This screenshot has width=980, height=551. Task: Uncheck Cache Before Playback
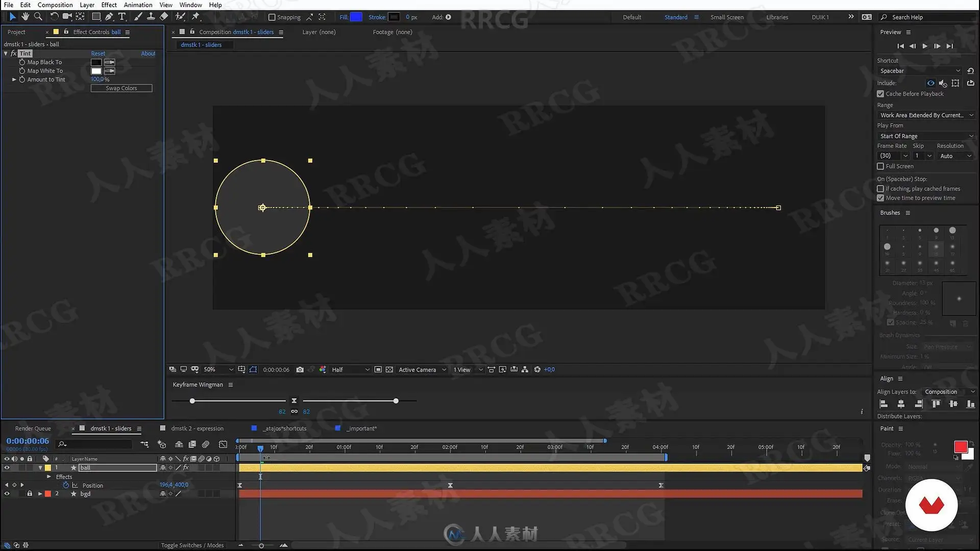880,94
